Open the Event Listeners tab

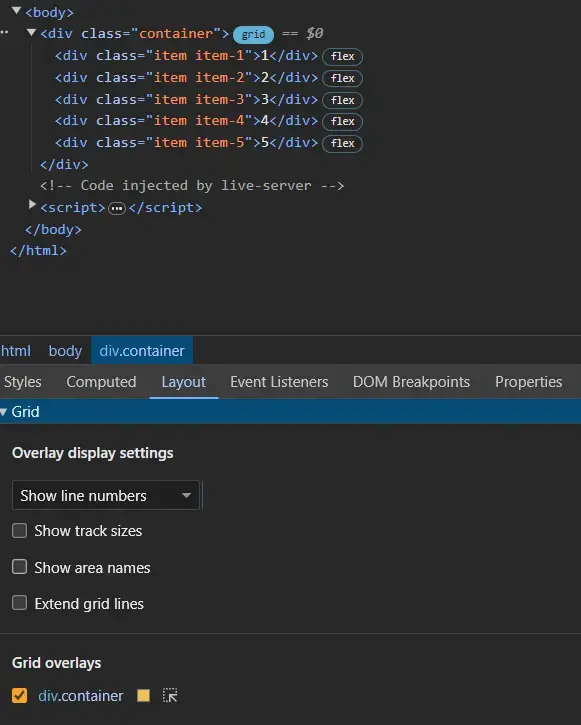(x=279, y=382)
